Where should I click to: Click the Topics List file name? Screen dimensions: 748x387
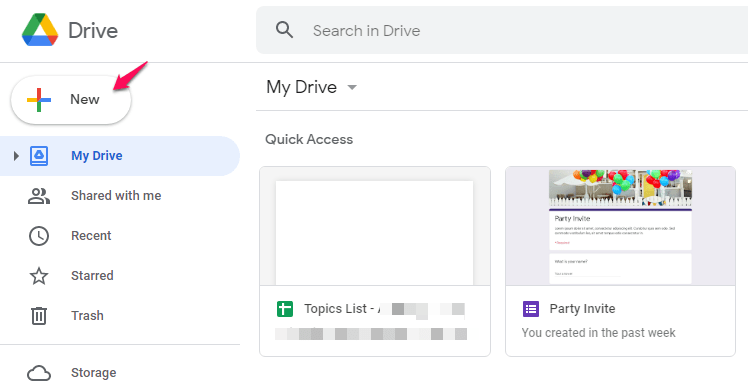384,309
